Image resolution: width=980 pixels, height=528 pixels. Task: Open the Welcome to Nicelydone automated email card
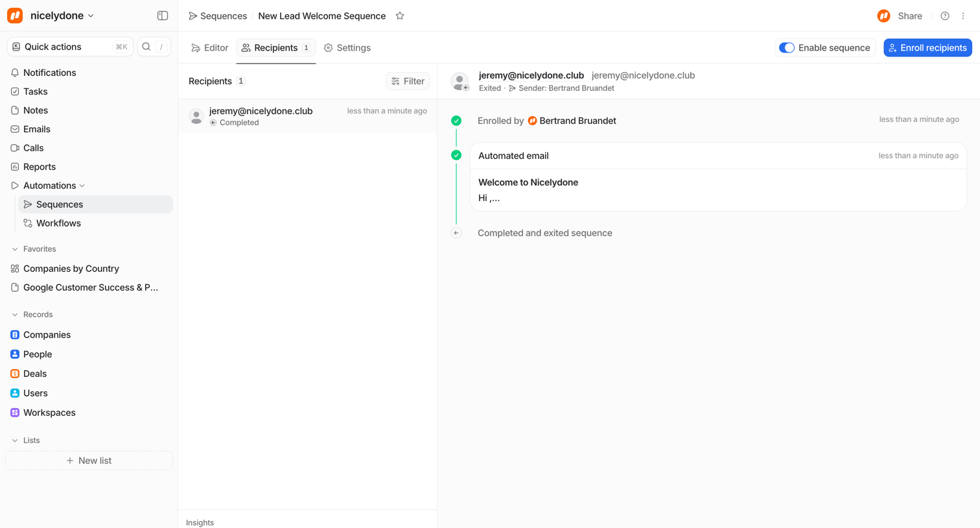718,176
